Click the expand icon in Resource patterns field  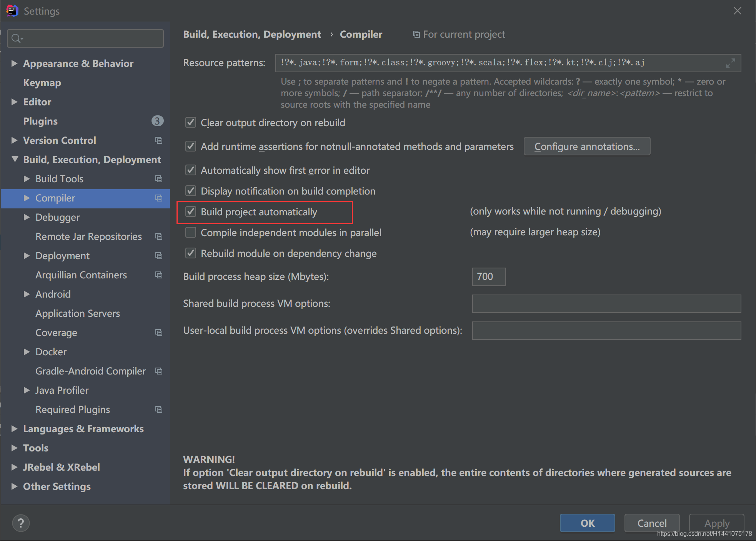click(730, 63)
